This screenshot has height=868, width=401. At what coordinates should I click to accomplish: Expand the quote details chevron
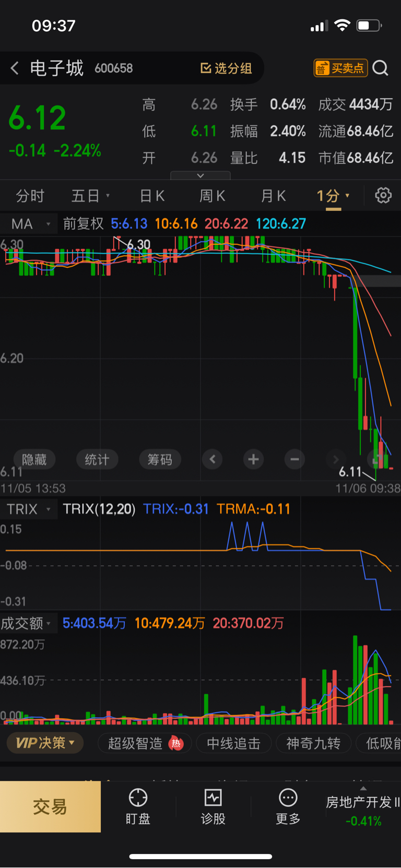coord(200,176)
